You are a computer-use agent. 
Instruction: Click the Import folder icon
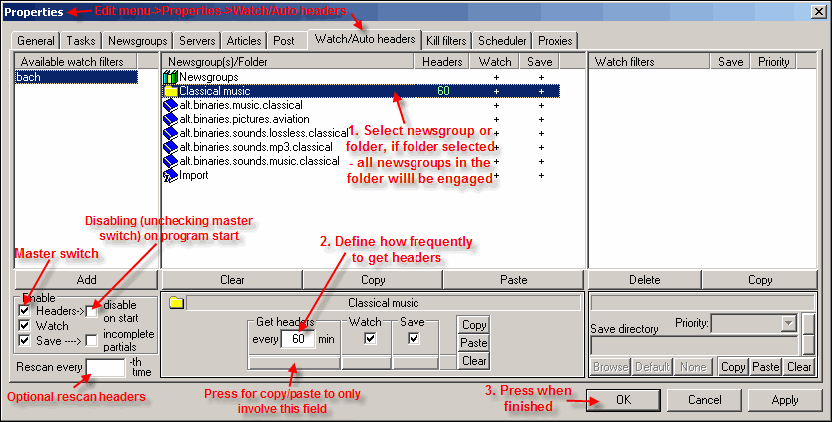coord(170,175)
